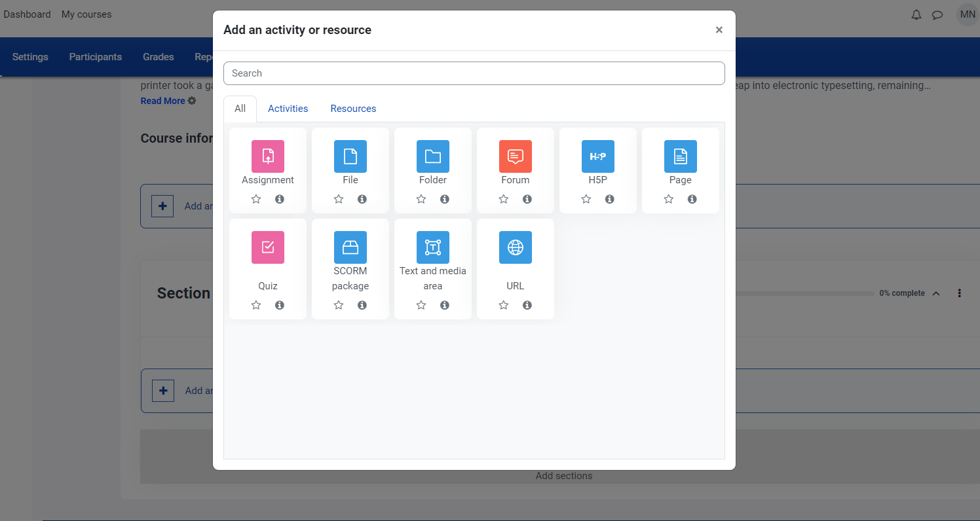This screenshot has height=521, width=980.
Task: Click inside the activity search field
Action: (x=474, y=73)
